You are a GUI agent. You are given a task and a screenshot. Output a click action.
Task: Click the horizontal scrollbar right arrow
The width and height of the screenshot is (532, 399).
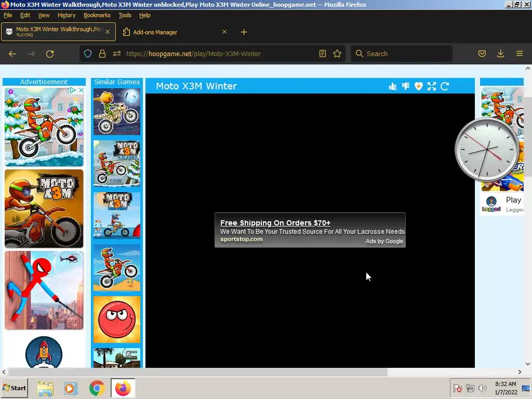coord(520,372)
